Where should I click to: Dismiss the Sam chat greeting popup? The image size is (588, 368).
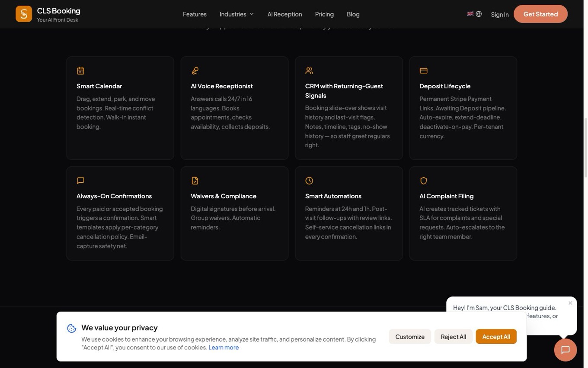coord(570,303)
